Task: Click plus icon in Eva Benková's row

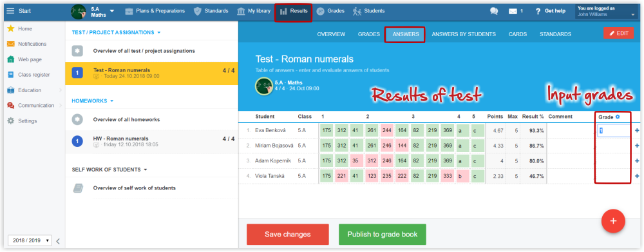Action: click(x=637, y=131)
